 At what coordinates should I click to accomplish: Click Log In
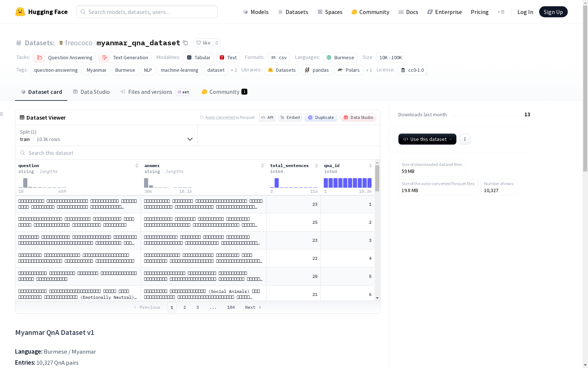[525, 12]
